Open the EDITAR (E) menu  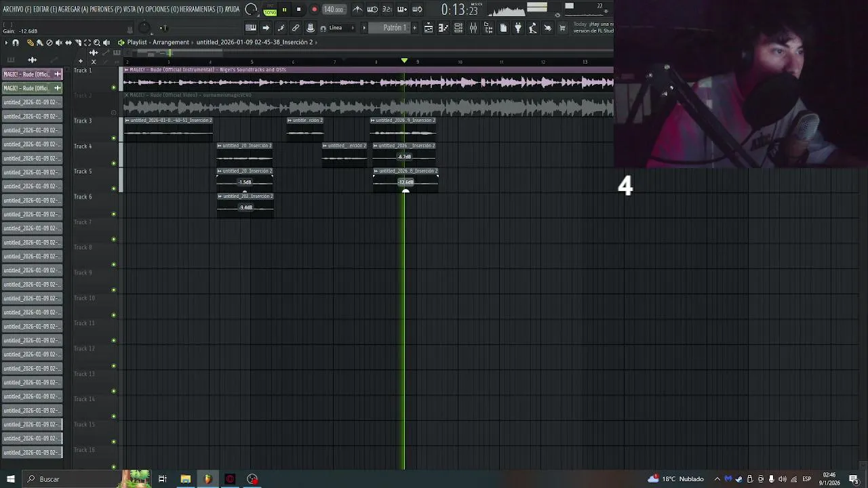[45, 9]
